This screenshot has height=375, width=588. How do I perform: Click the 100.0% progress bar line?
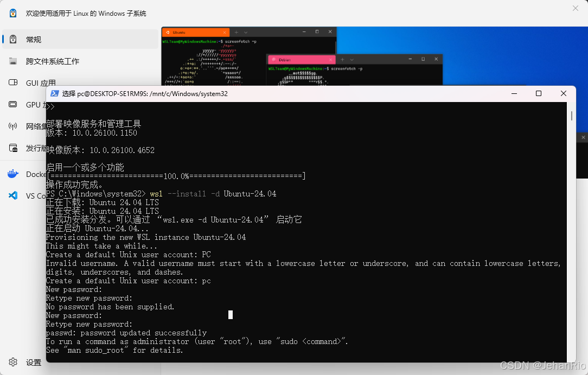176,176
